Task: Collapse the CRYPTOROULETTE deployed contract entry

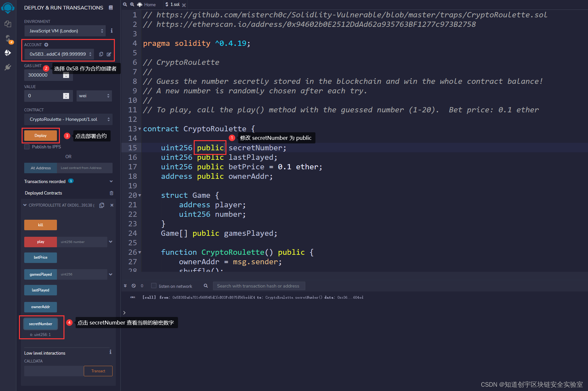Action: pos(25,205)
